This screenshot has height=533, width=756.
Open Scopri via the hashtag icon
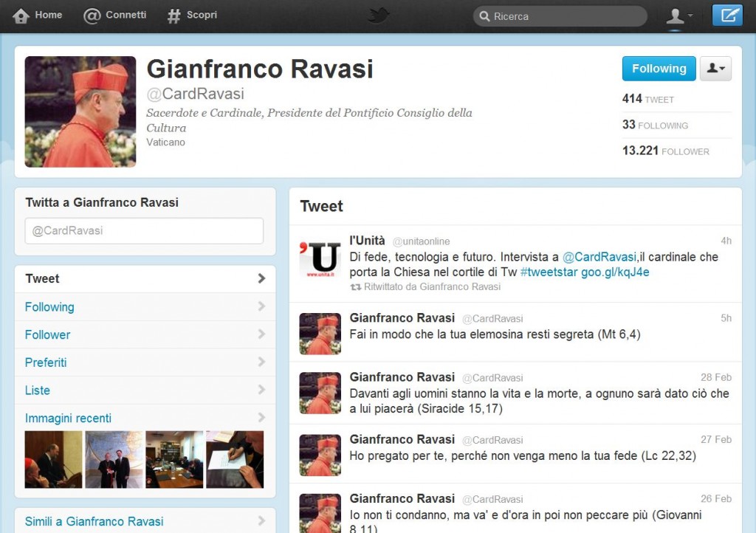tap(173, 16)
